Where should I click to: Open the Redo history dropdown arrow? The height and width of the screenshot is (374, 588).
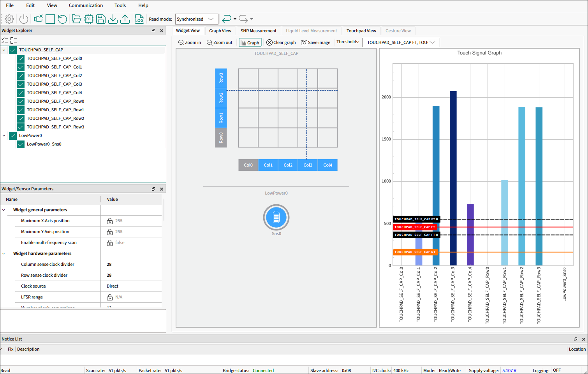click(252, 19)
